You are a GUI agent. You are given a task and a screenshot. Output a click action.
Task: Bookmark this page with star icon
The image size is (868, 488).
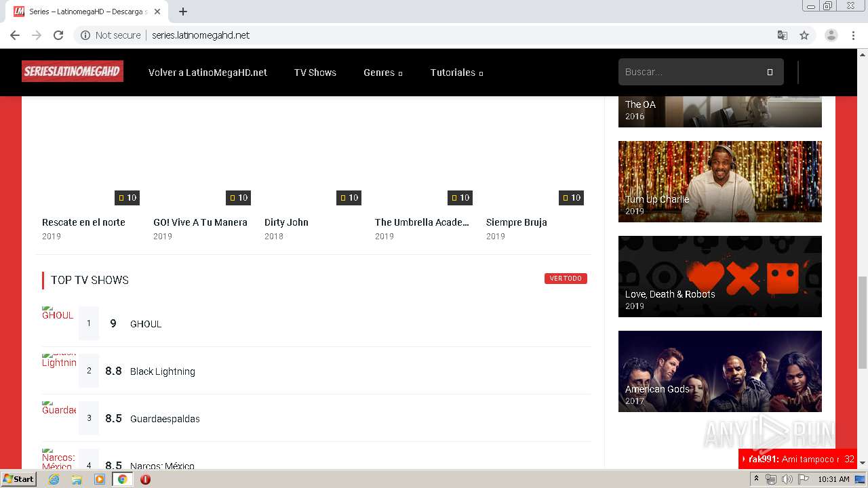tap(804, 35)
